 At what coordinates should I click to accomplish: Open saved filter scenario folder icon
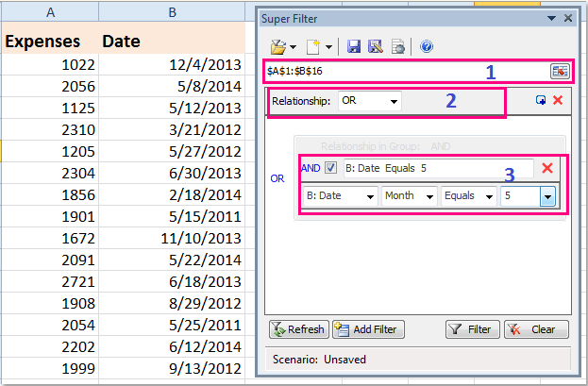pyautogui.click(x=277, y=47)
